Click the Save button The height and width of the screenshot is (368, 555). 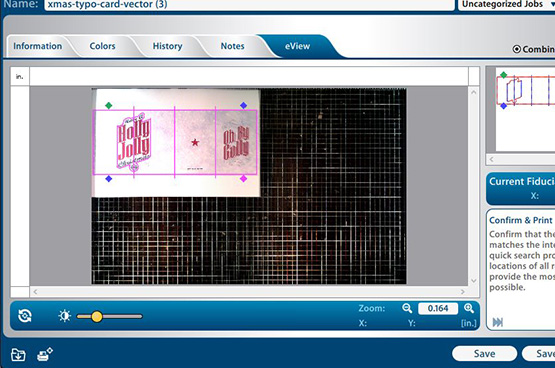coord(485,353)
